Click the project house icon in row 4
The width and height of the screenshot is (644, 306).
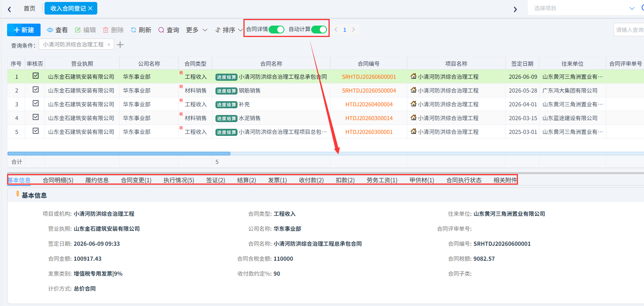pos(414,117)
